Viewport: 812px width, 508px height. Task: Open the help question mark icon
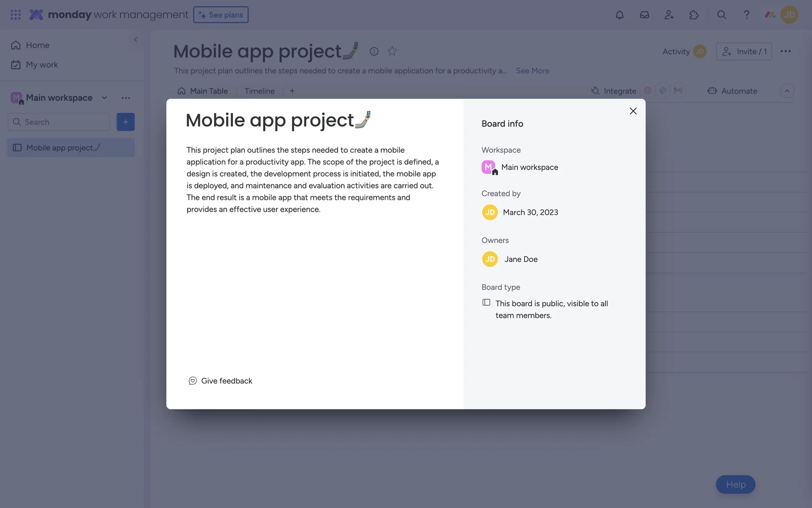[746, 15]
